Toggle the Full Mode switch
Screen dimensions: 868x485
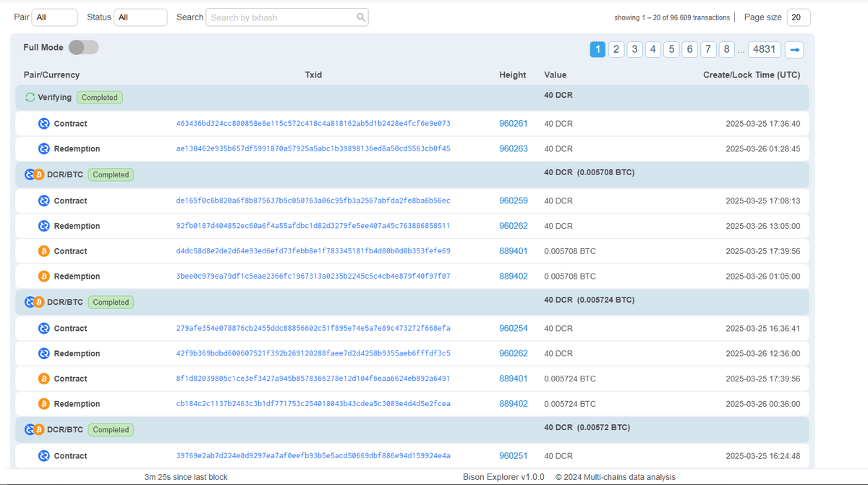coord(83,47)
